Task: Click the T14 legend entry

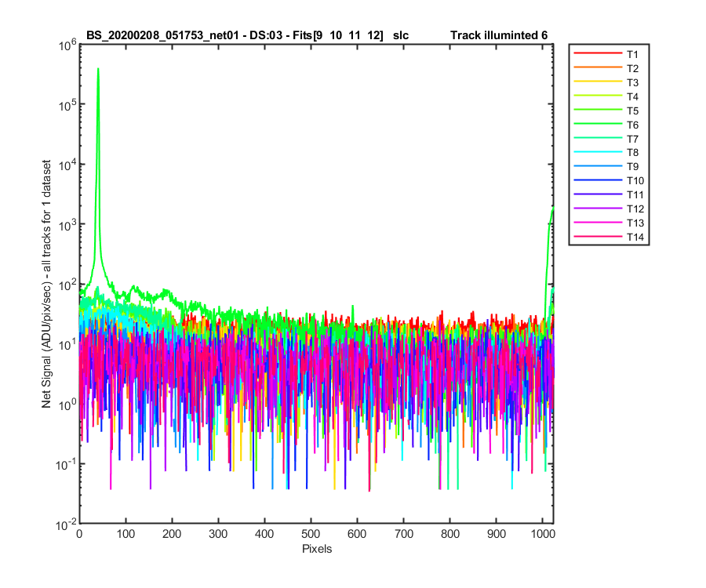Action: point(610,237)
